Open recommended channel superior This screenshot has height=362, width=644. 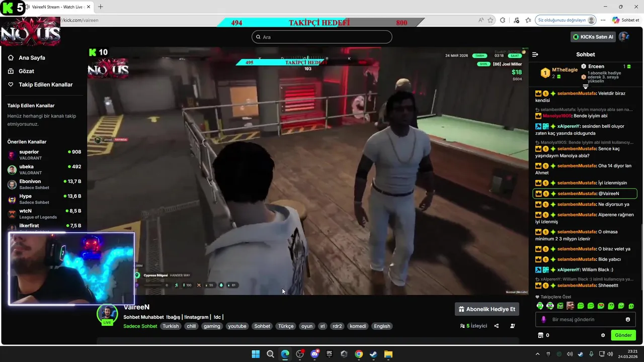click(44, 154)
